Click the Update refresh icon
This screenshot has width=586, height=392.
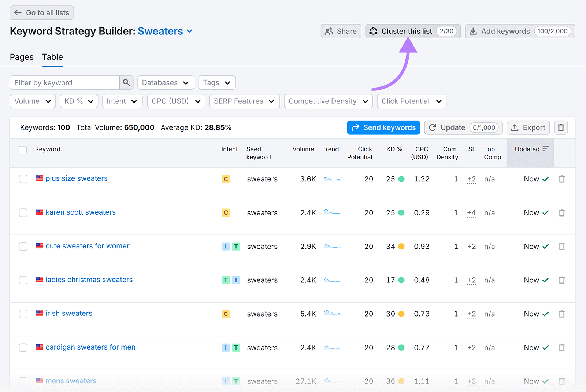(433, 127)
